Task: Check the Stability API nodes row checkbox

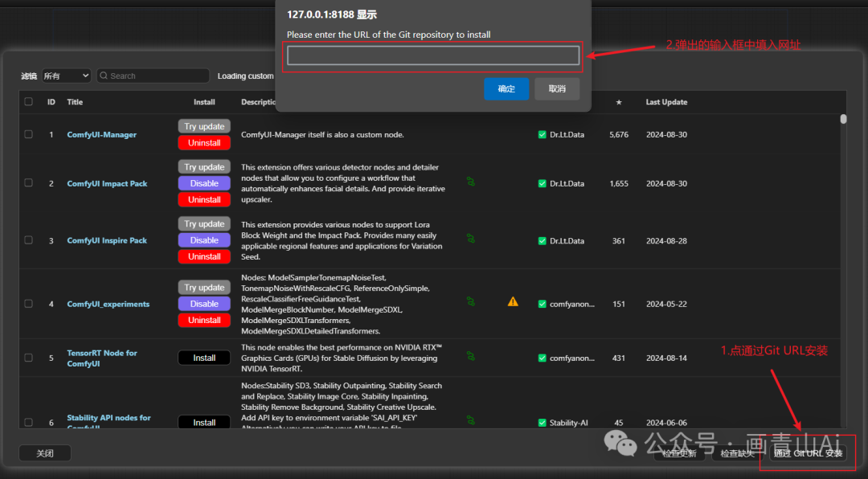Action: click(x=29, y=422)
